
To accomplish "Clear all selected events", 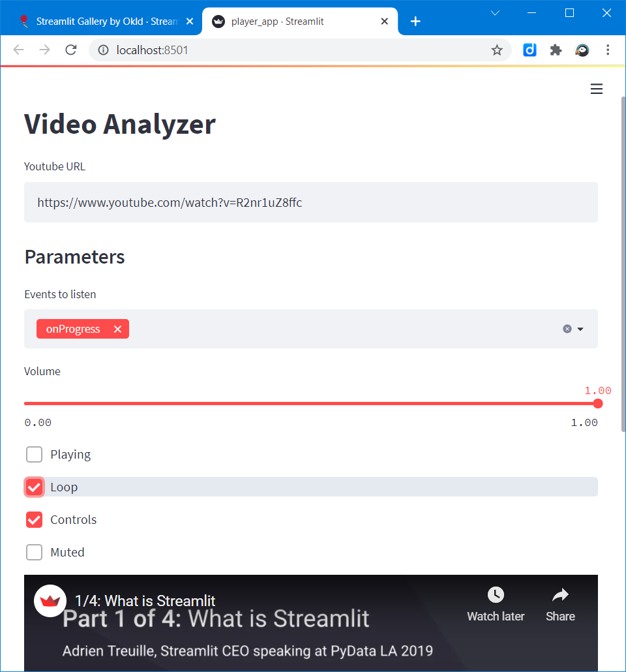I will (567, 329).
